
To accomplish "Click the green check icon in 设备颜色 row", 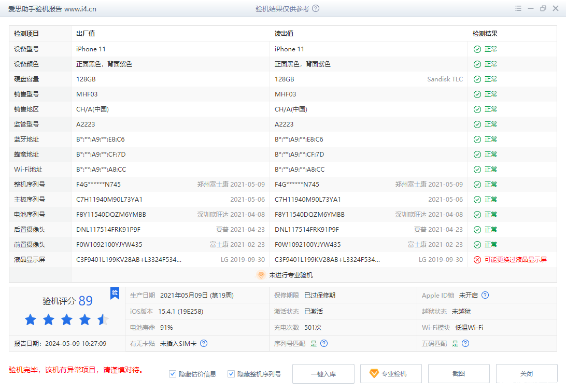I will 477,64.
